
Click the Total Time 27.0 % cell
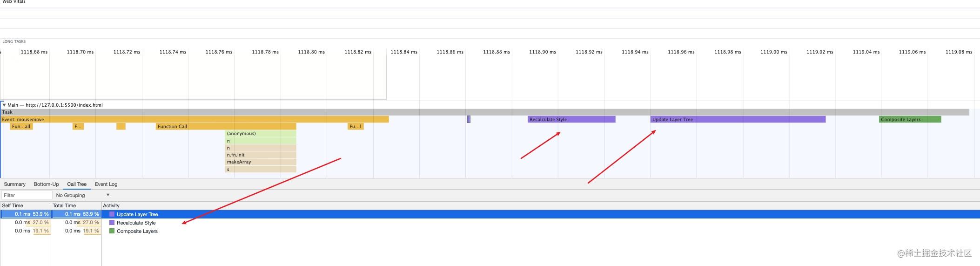click(x=76, y=223)
